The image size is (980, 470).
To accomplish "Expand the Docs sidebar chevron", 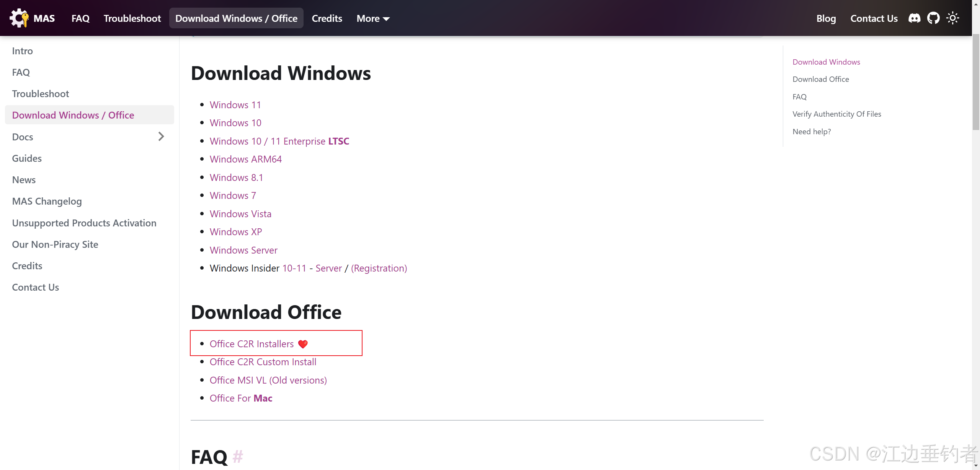I will pyautogui.click(x=161, y=137).
